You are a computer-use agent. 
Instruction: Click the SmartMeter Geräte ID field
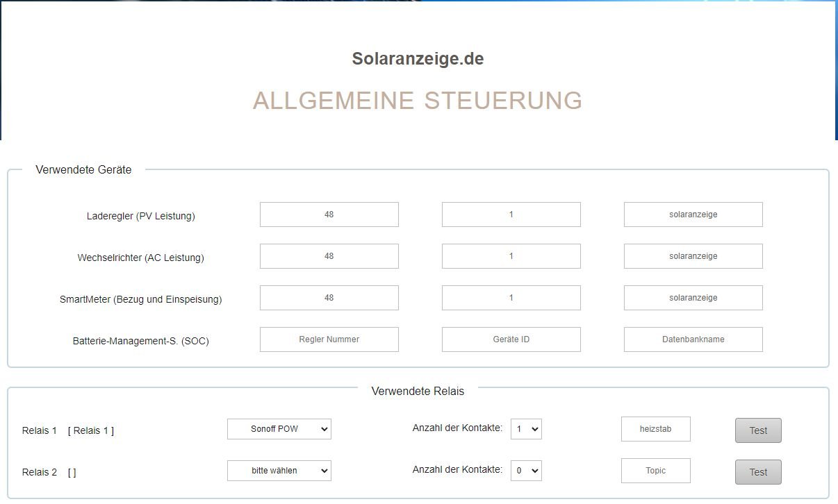(x=511, y=298)
